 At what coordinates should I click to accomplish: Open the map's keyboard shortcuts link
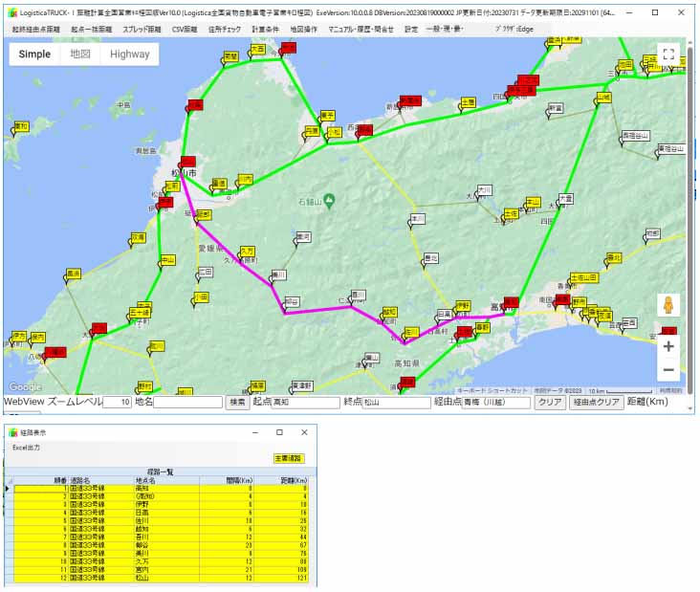492,390
